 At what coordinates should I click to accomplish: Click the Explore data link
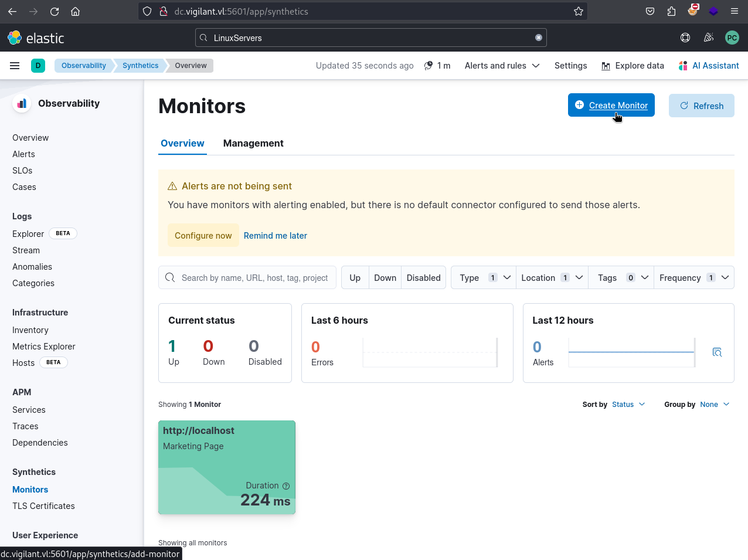click(633, 66)
